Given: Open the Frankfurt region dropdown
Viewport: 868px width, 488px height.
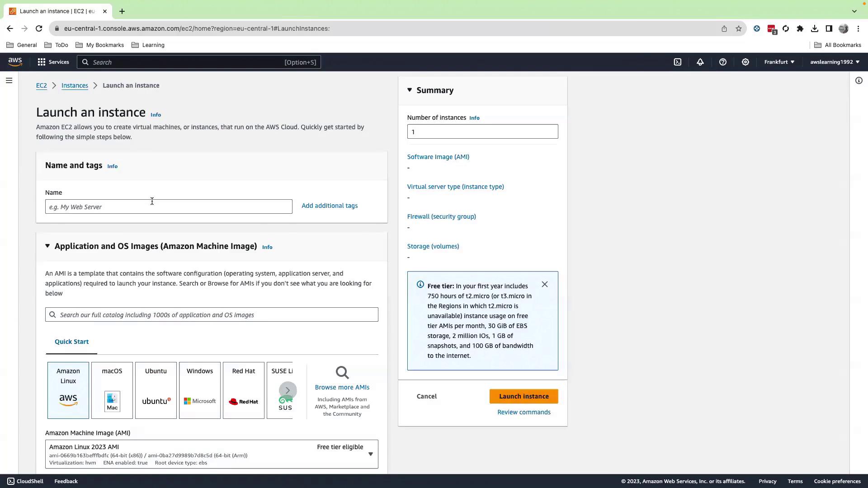Looking at the screenshot, I should [x=779, y=62].
